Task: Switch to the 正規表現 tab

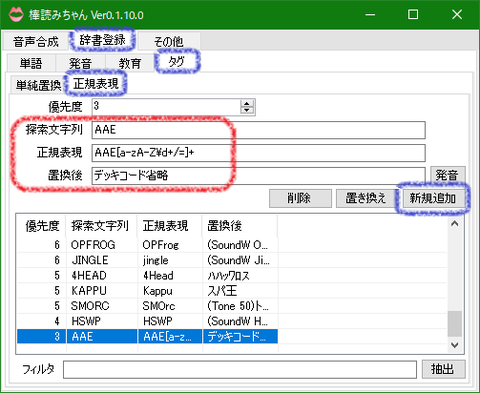Action: pos(96,83)
